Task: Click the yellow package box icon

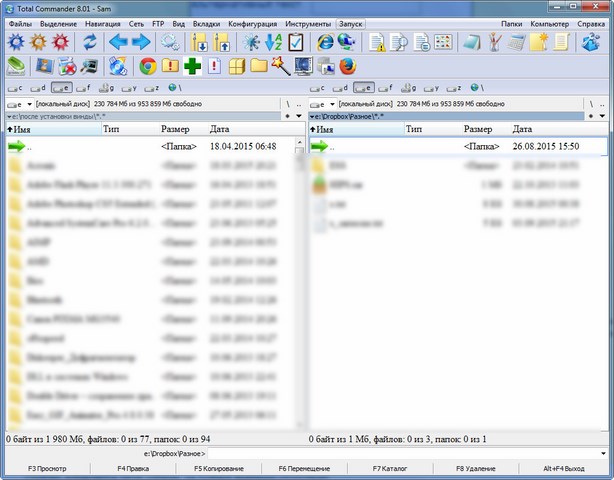Action: pos(237,66)
